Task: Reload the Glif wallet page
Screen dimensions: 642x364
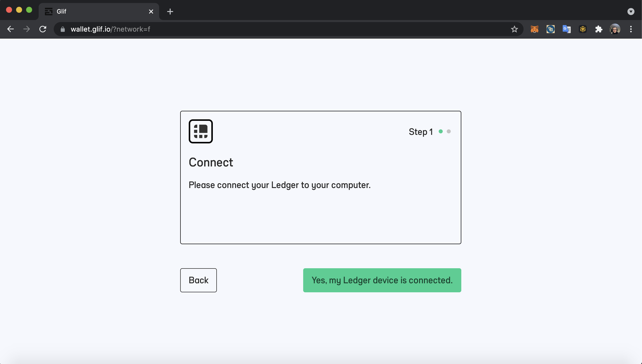Action: [43, 29]
